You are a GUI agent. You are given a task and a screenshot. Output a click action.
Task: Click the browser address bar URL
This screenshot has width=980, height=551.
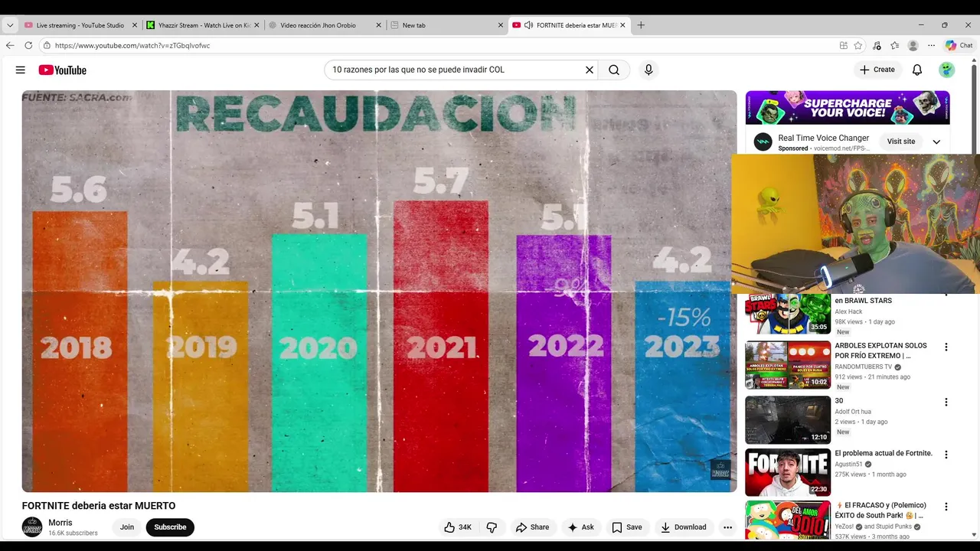coord(132,45)
